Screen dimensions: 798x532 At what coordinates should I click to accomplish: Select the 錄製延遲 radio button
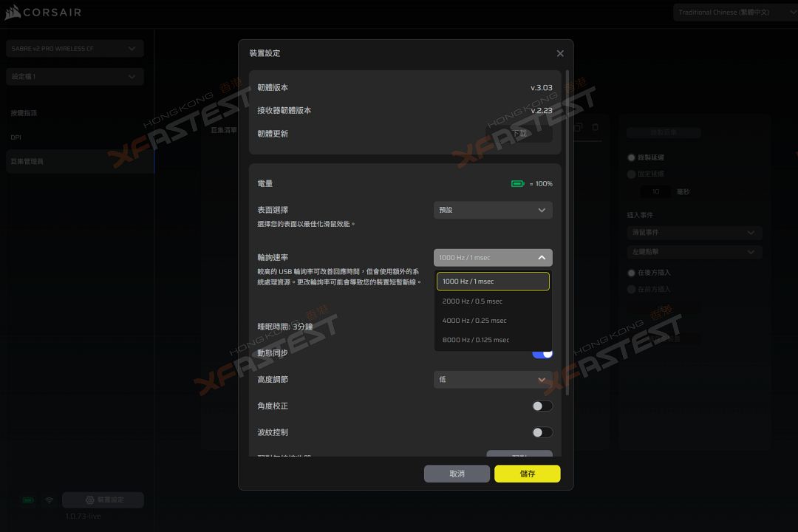click(x=631, y=157)
